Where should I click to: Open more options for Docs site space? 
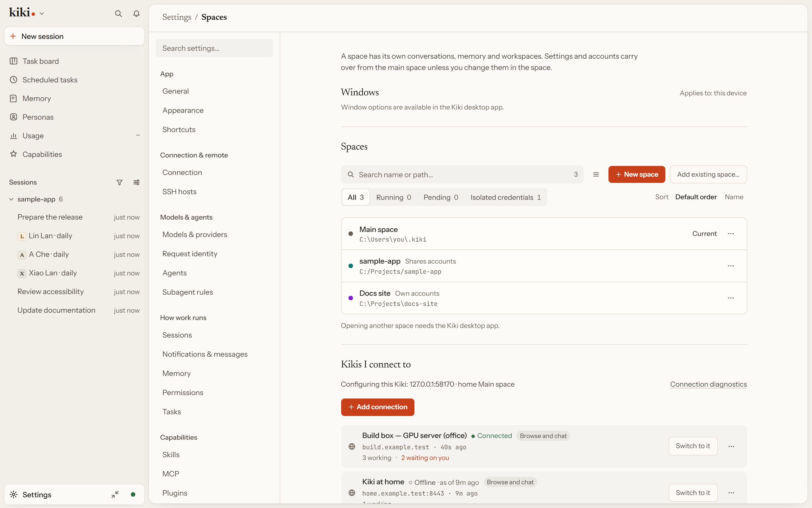(731, 298)
